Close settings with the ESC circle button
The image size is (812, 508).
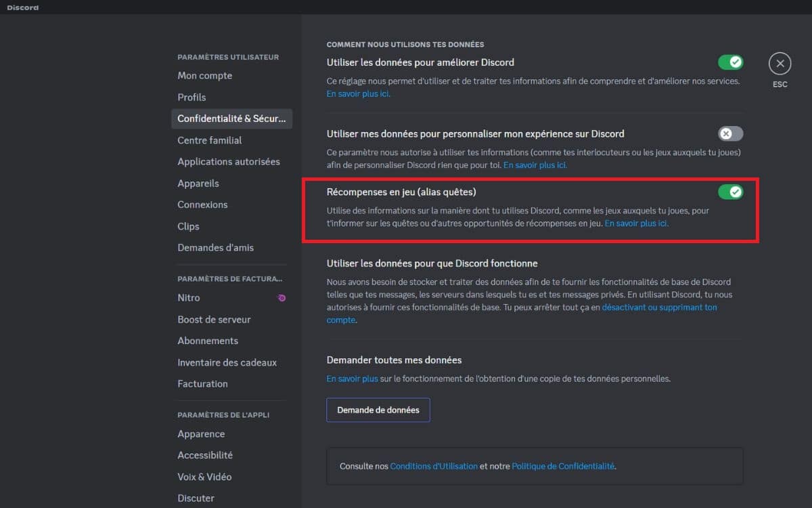[780, 64]
